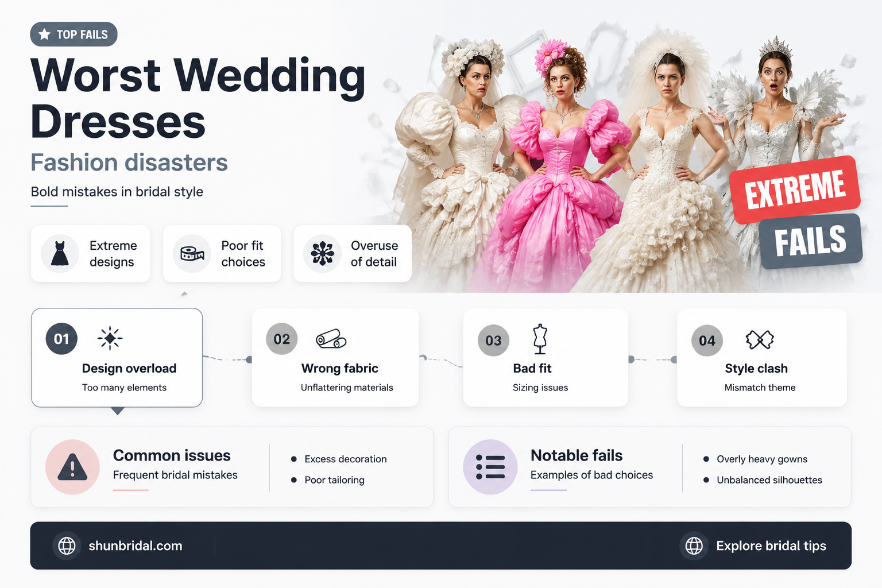Click 'Sizing issues' caption
This screenshot has height=588, width=882.
tap(540, 388)
